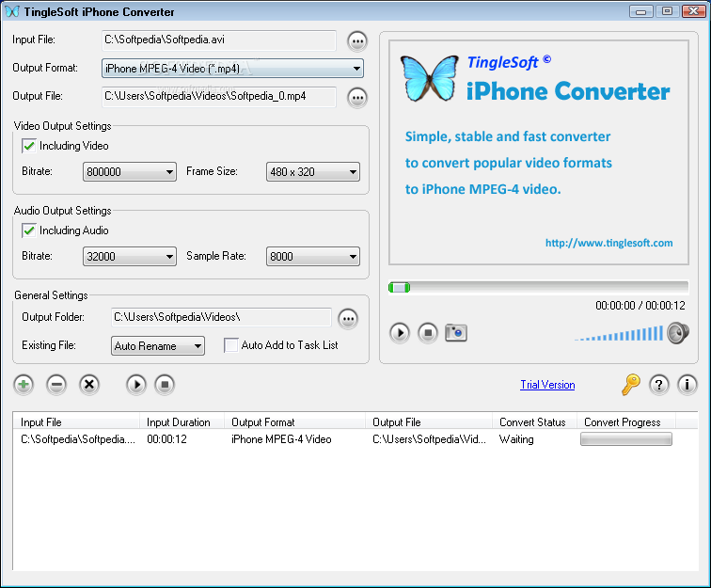The height and width of the screenshot is (588, 711).
Task: Click the 00:00:00 / 00:00:12 time display
Action: 640,306
